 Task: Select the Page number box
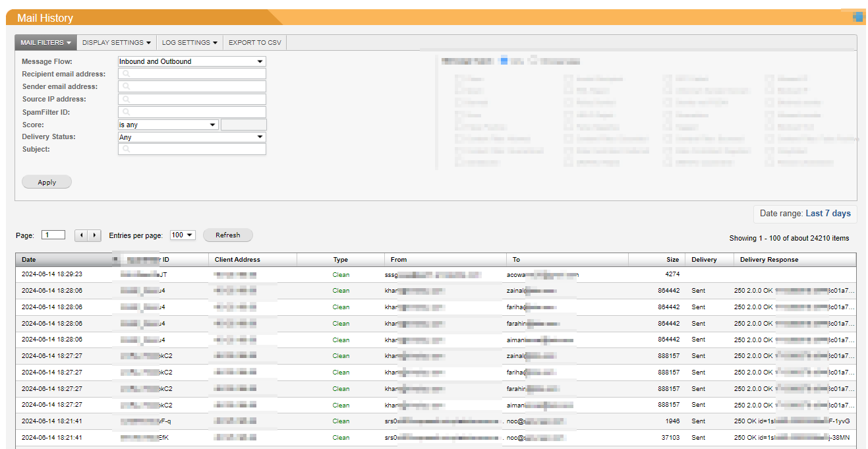tap(53, 235)
